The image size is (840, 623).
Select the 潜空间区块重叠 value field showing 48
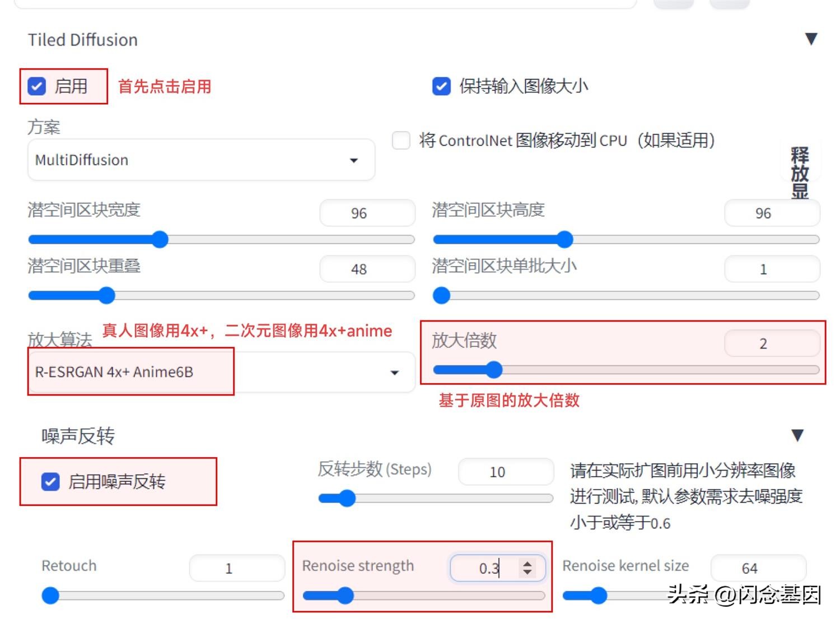click(367, 269)
